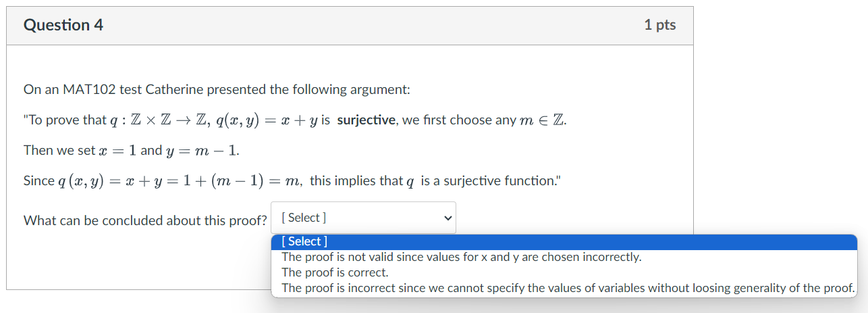Click "What can be concluded about this proof?" prompt
The width and height of the screenshot is (868, 313).
pyautogui.click(x=145, y=221)
